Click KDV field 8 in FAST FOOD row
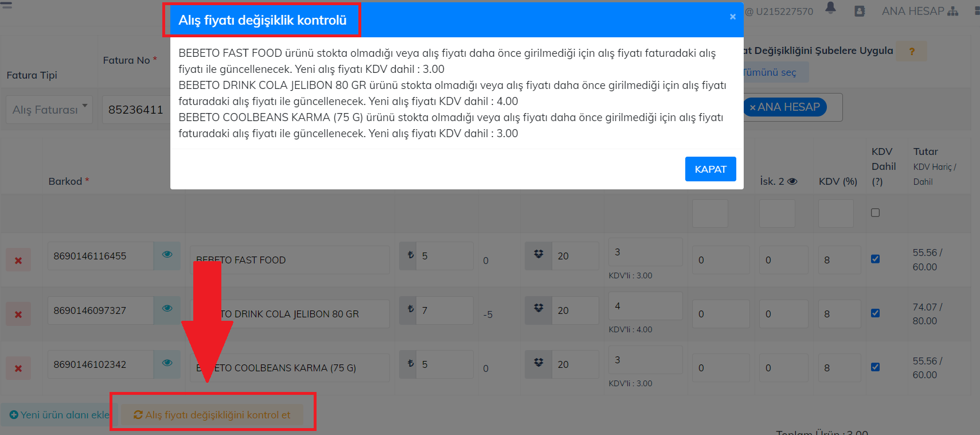 coord(840,260)
